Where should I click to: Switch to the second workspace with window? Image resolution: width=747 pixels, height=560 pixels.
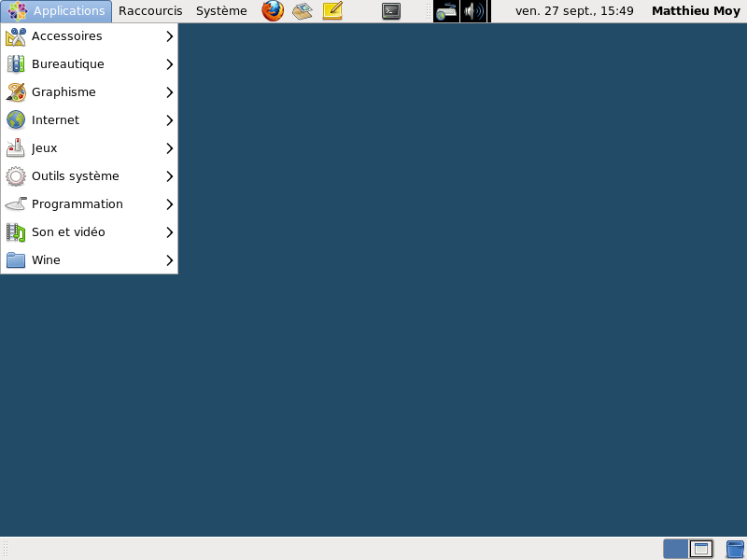coord(701,549)
